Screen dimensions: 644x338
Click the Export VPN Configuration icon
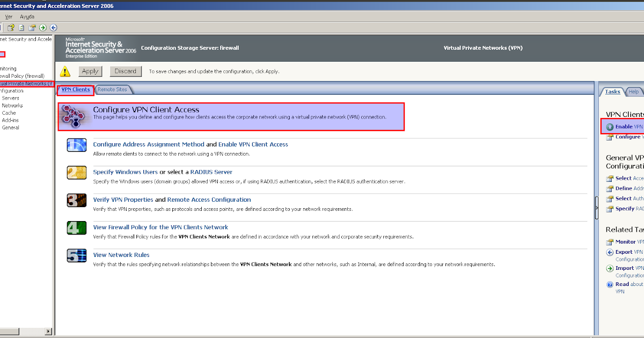(x=610, y=252)
